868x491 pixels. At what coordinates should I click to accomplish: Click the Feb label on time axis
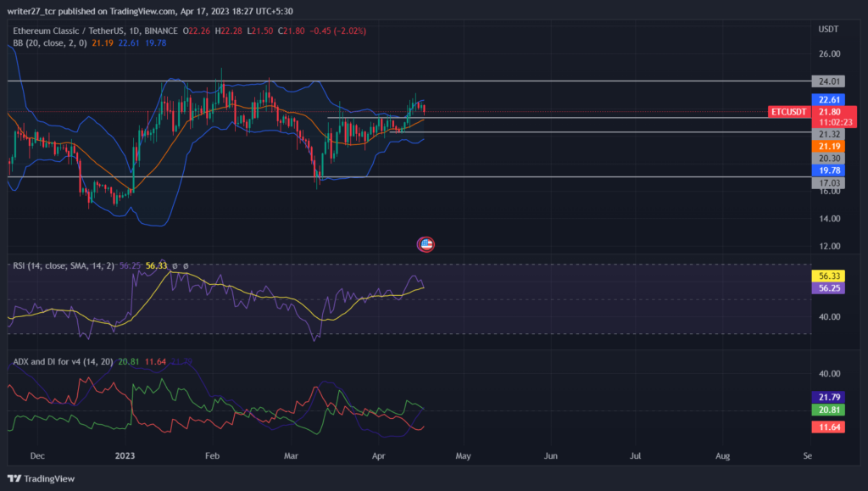tap(212, 455)
